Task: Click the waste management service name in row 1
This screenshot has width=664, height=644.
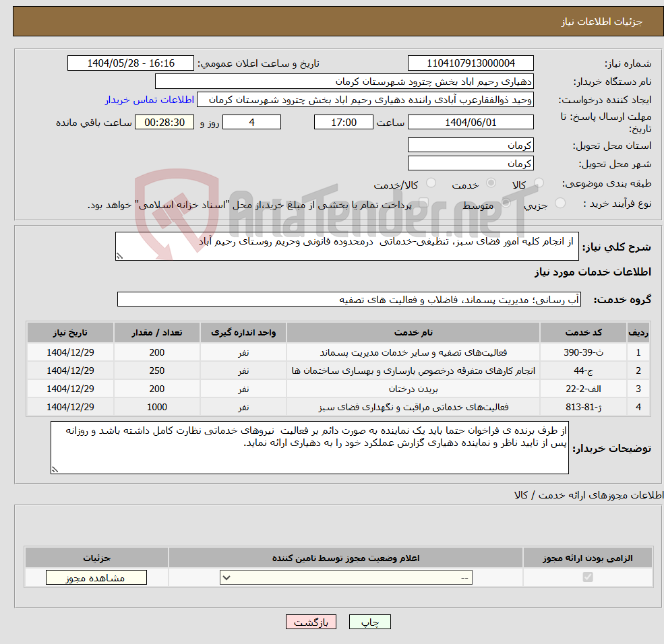Action: click(x=413, y=352)
